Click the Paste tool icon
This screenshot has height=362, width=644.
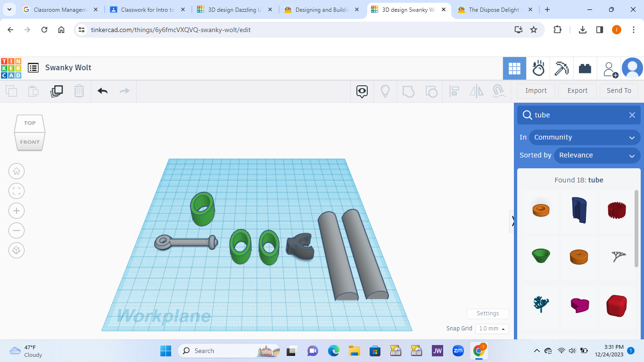(x=33, y=91)
